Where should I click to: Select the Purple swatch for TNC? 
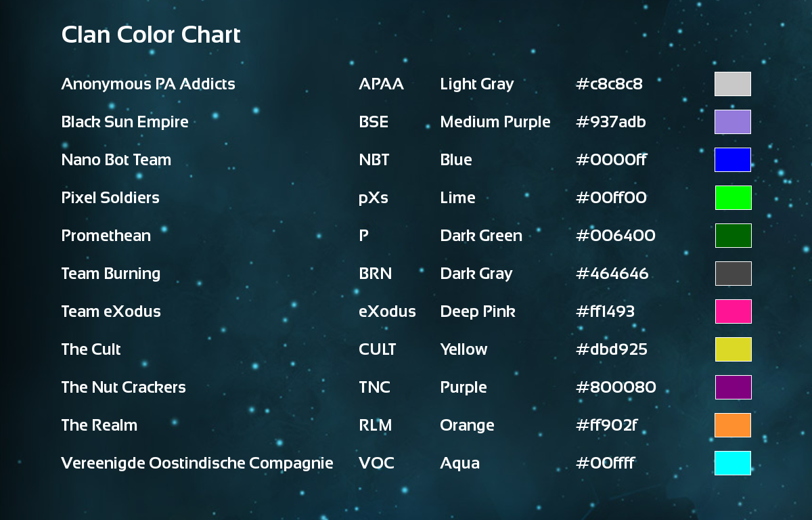[x=733, y=387]
